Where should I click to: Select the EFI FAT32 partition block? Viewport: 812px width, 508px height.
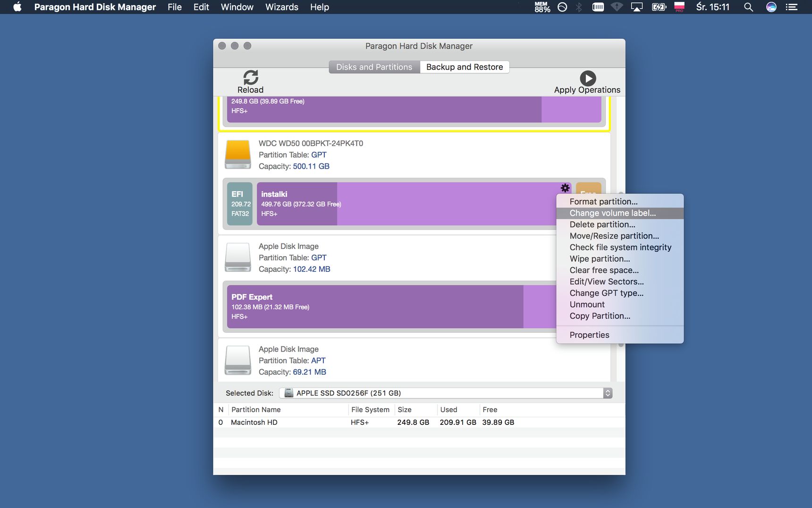(x=240, y=204)
